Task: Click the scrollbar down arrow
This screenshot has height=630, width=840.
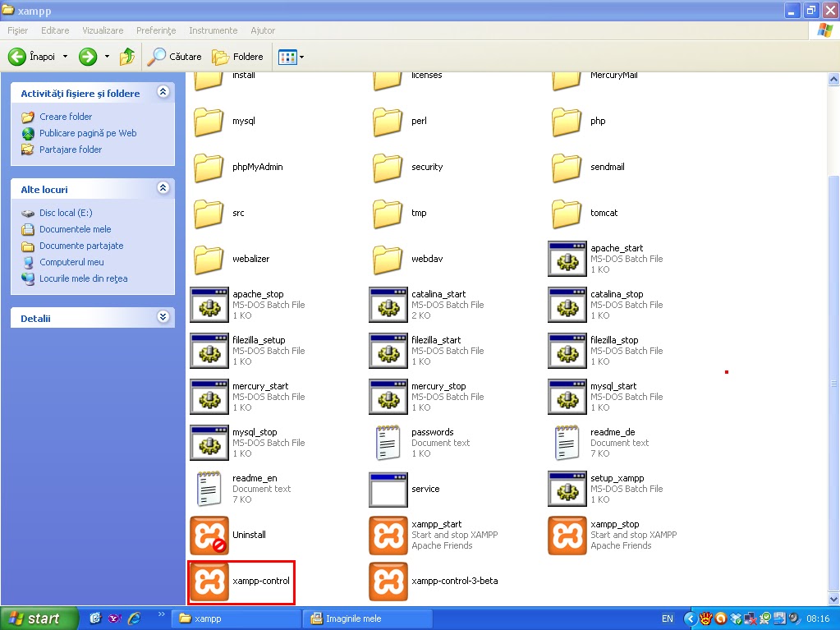Action: (x=833, y=599)
